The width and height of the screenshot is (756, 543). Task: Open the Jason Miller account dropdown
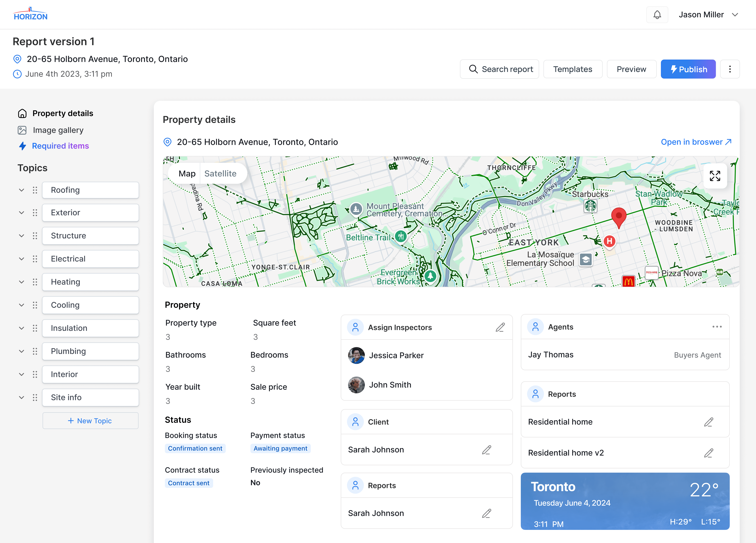[709, 15]
